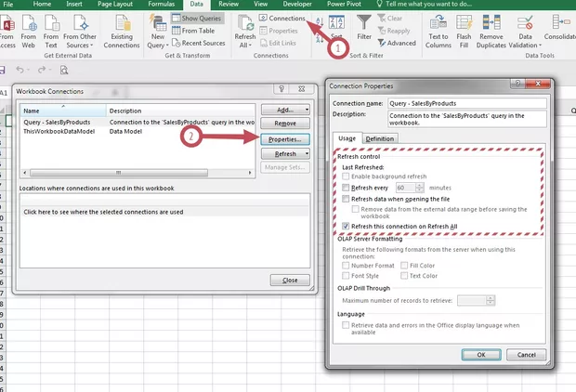Click Clear in Sort & Filter
576x392 pixels.
[390, 18]
